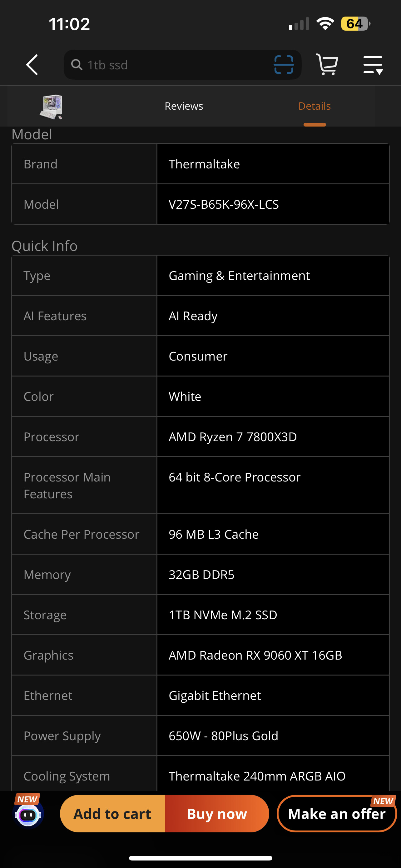Tap the iOS home indicator bar
The height and width of the screenshot is (868, 401).
click(200, 858)
